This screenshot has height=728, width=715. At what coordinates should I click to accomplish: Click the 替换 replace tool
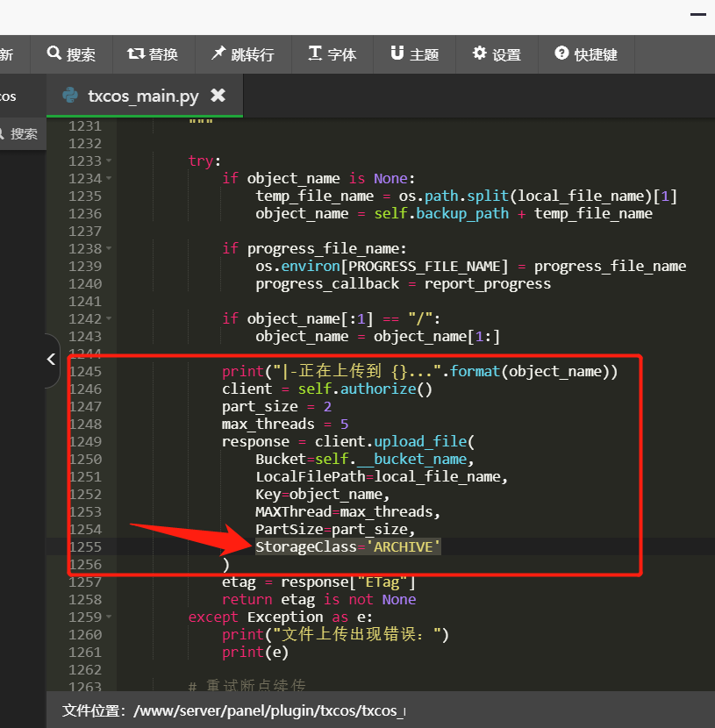pyautogui.click(x=152, y=54)
